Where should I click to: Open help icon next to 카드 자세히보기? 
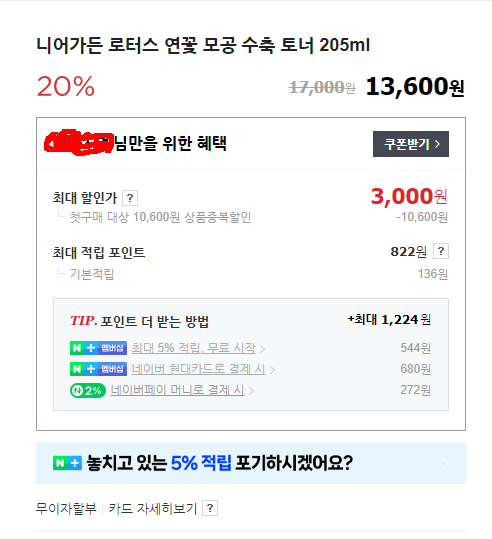(x=210, y=508)
